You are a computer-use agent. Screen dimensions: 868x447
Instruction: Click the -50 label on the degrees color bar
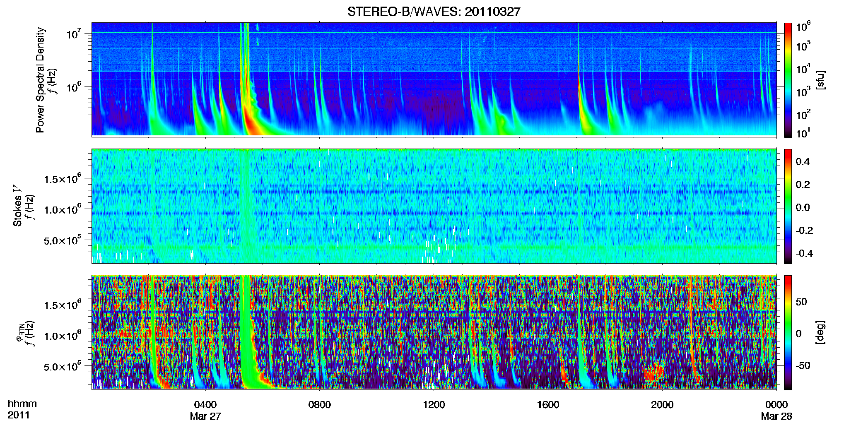803,365
